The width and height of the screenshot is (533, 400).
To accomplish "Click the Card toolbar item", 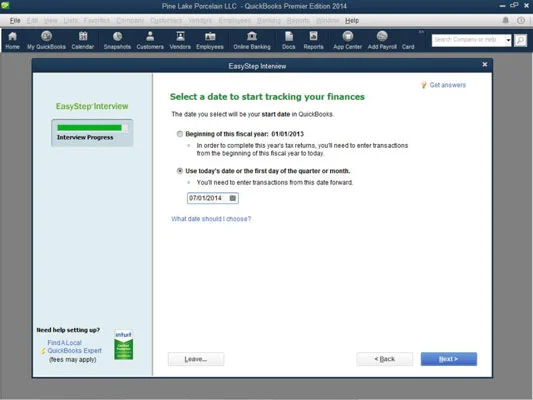I will 408,47.
